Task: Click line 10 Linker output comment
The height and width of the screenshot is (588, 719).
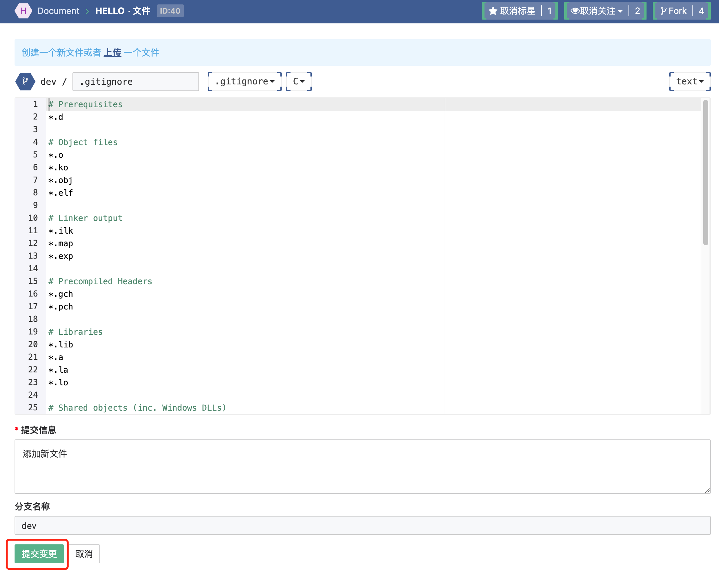Action: coord(85,218)
